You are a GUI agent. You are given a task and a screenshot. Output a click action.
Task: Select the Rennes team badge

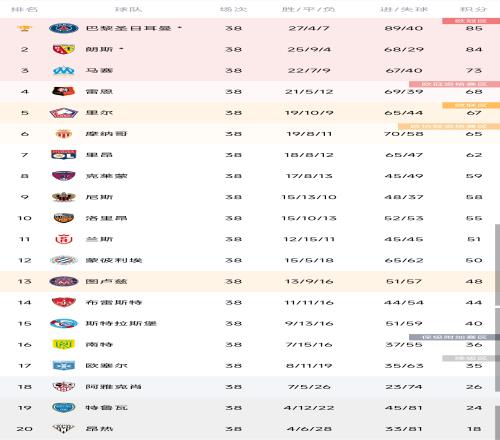[64, 91]
